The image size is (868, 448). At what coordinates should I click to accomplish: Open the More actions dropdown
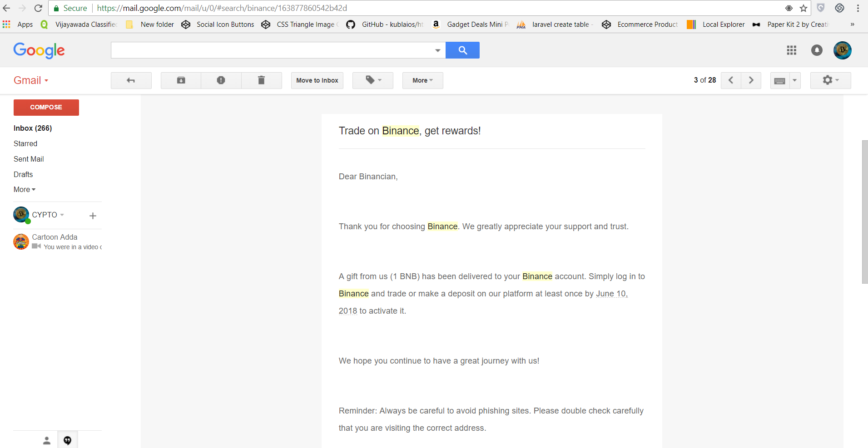[422, 80]
